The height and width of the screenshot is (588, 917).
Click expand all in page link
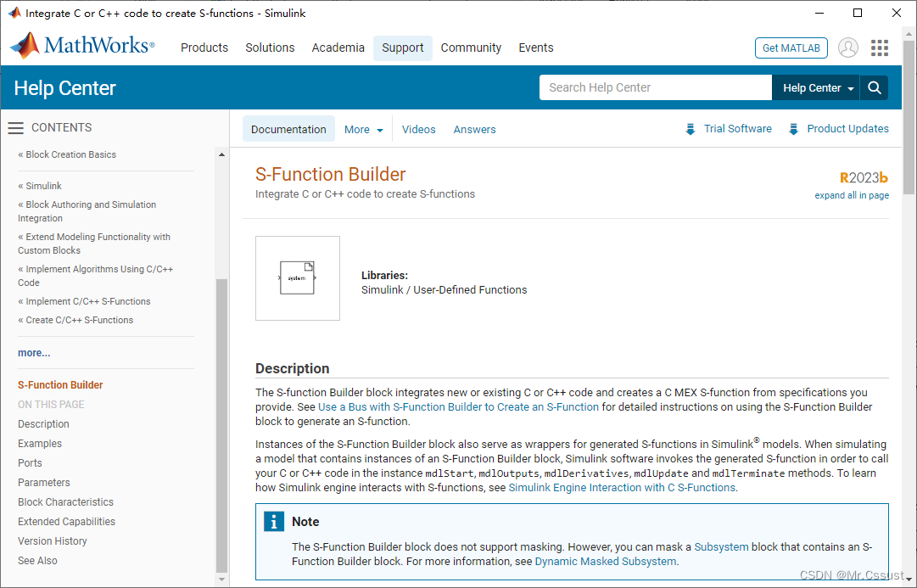(852, 195)
